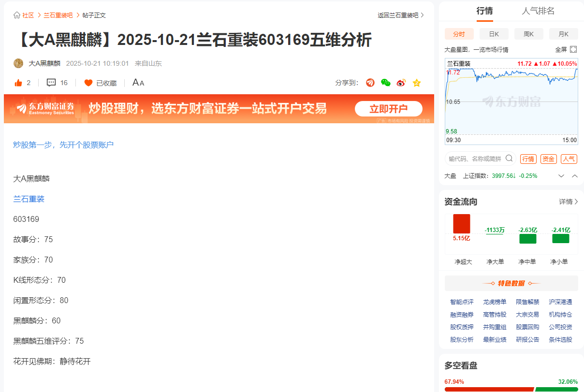Share to Eastmoney via the red share icon
Screen dimensions: 584x392
370,83
